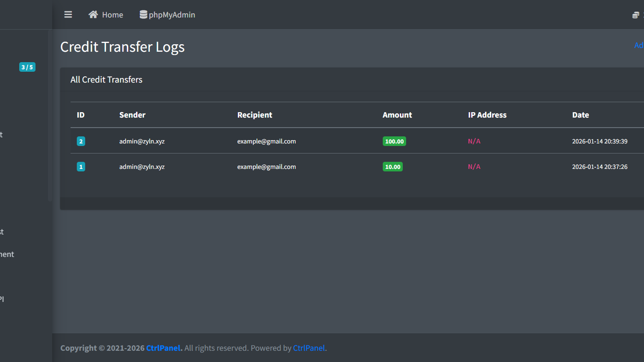Click the ID badge numbered 1

pyautogui.click(x=81, y=167)
